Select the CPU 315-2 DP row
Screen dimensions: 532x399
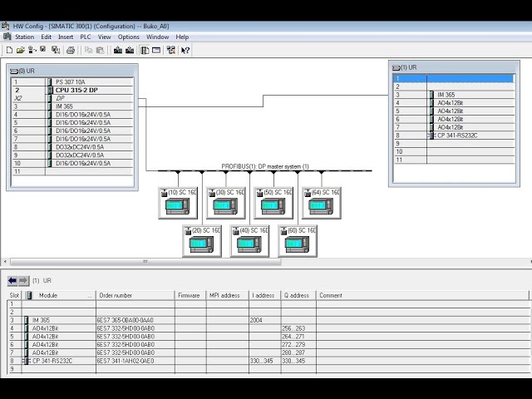click(72, 90)
